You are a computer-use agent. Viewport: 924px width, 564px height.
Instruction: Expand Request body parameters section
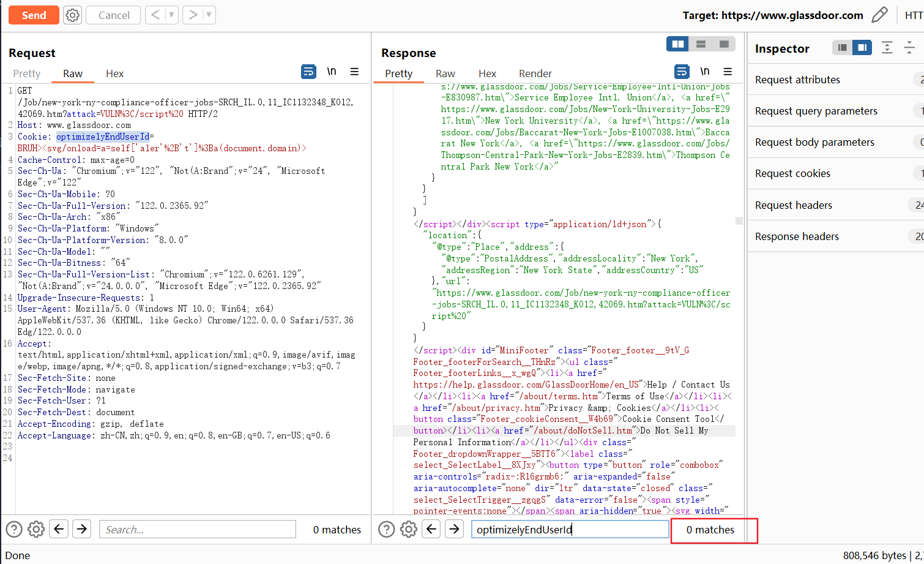[836, 142]
